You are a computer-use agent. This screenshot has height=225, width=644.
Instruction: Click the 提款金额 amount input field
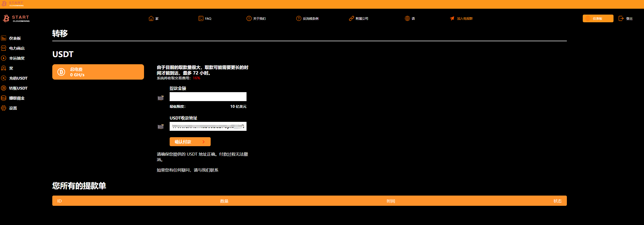tap(208, 97)
